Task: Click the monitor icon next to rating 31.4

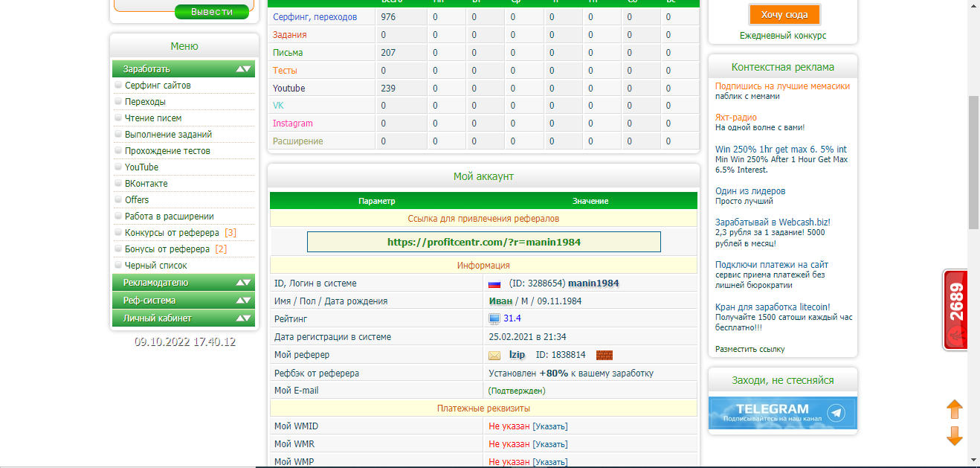Action: coord(494,319)
